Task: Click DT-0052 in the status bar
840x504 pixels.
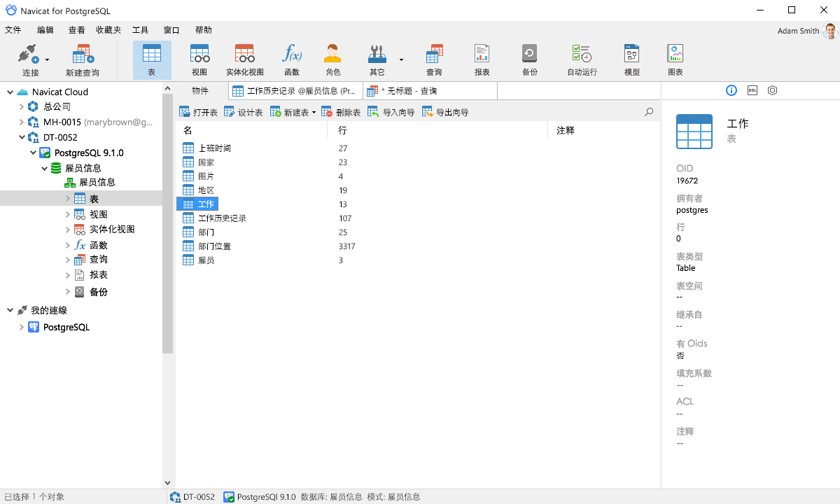Action: 192,497
